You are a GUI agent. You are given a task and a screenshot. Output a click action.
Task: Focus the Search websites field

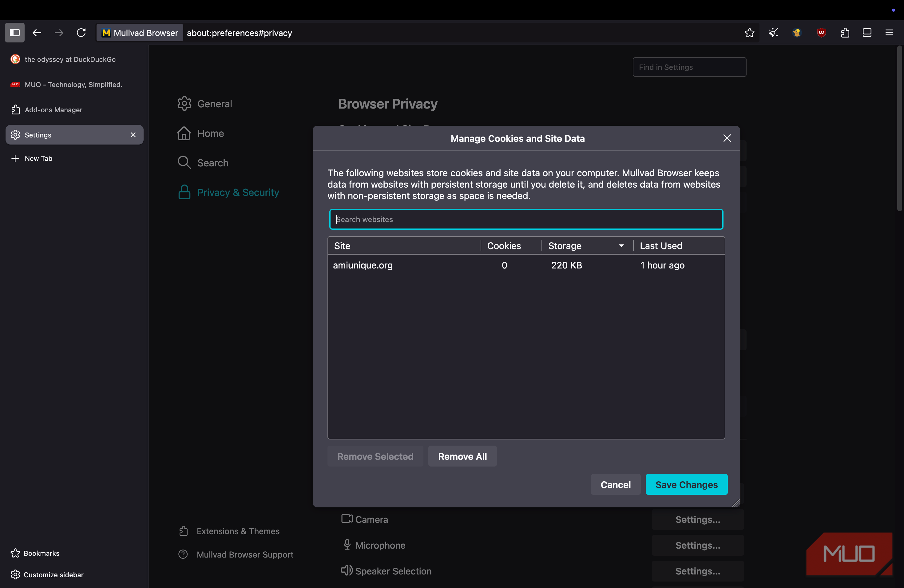(x=526, y=219)
